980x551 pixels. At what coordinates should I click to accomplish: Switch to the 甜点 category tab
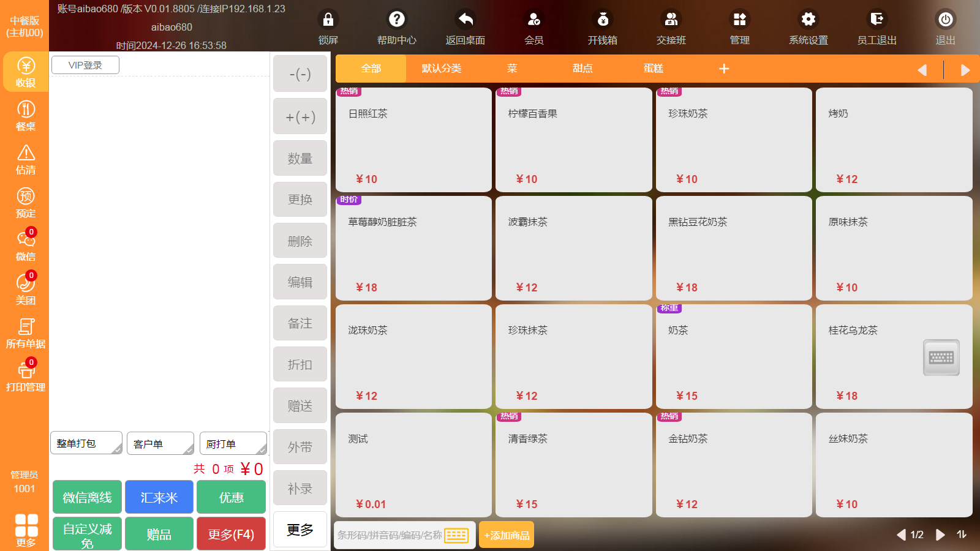tap(582, 69)
